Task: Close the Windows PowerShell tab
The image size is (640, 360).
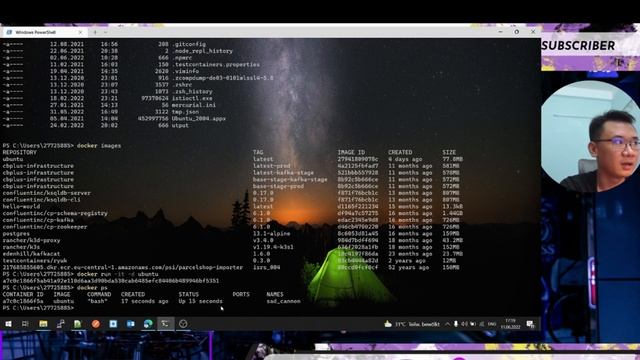Action: (80, 32)
